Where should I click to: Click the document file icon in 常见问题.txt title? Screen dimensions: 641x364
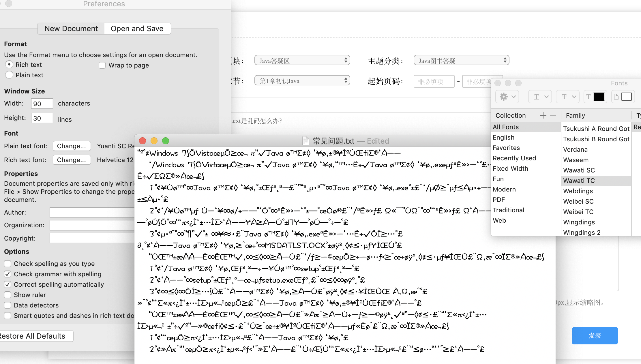[x=305, y=141]
